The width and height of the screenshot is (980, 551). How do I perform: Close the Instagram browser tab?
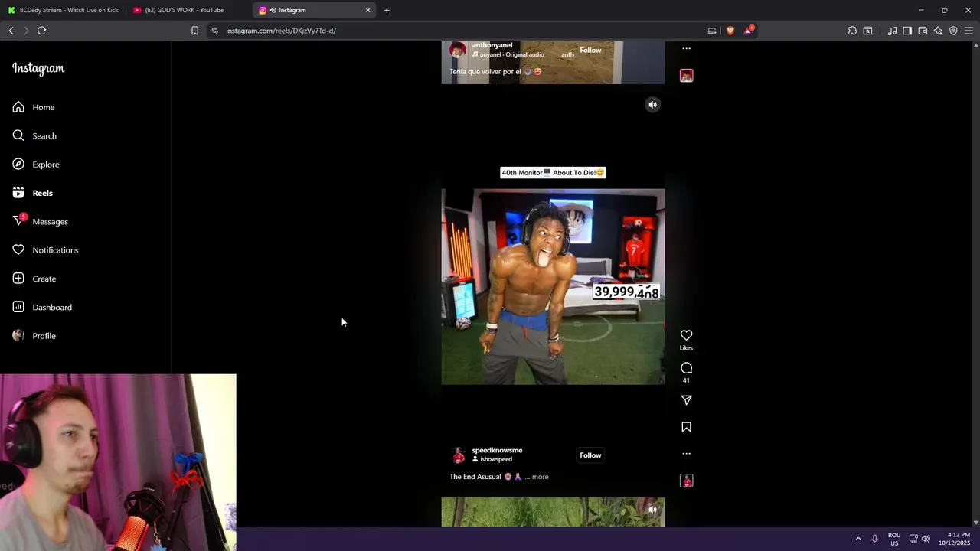point(367,10)
